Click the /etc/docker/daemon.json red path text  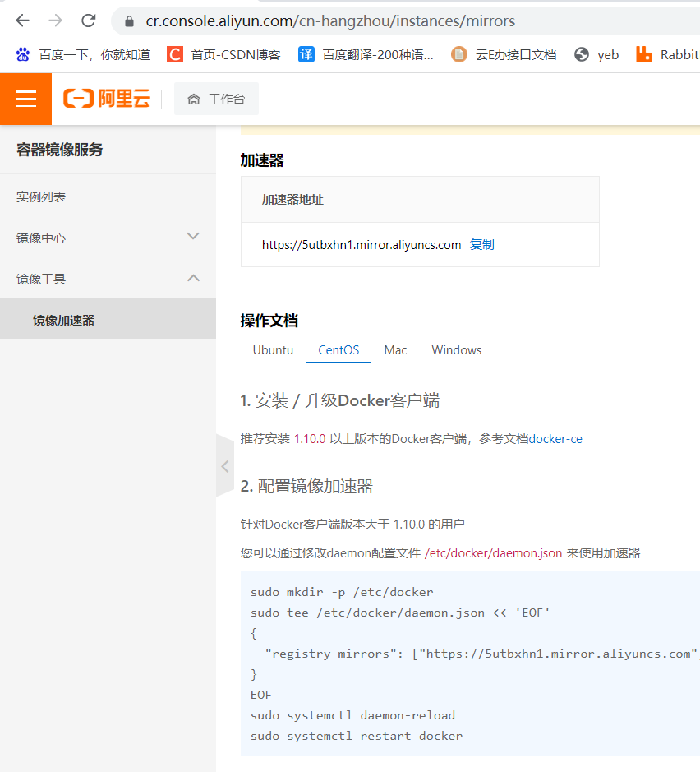pos(493,553)
